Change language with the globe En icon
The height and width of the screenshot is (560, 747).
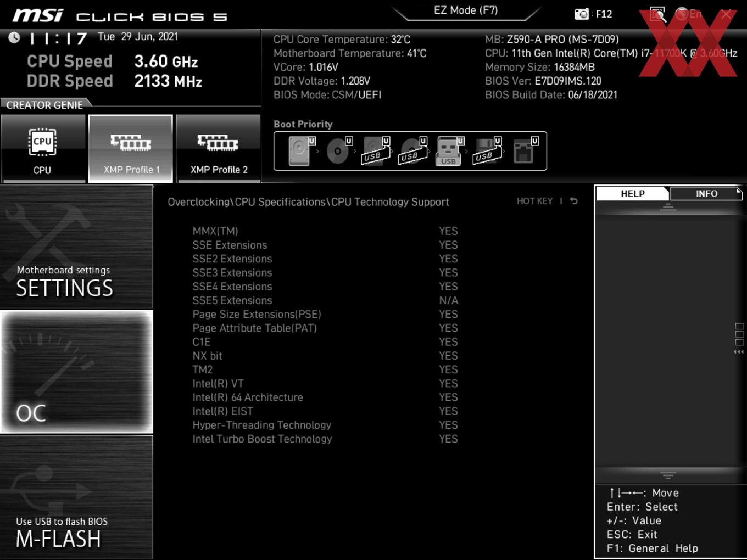(689, 14)
